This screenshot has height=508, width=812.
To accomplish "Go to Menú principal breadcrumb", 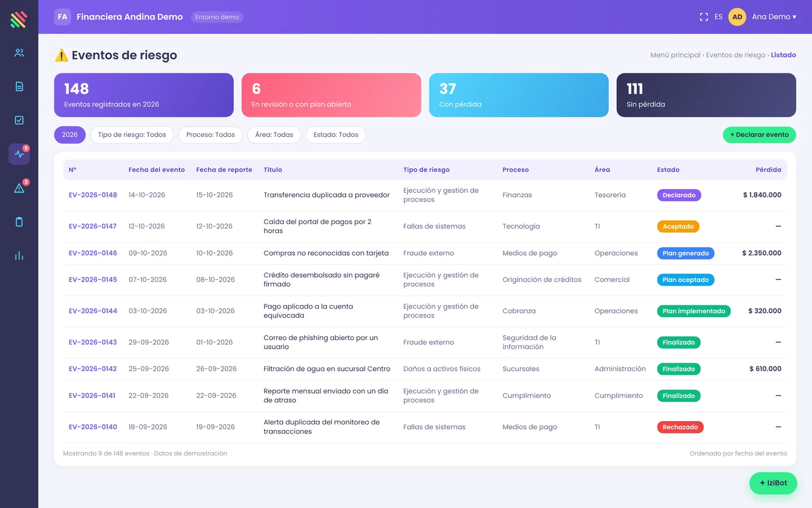I will click(675, 55).
